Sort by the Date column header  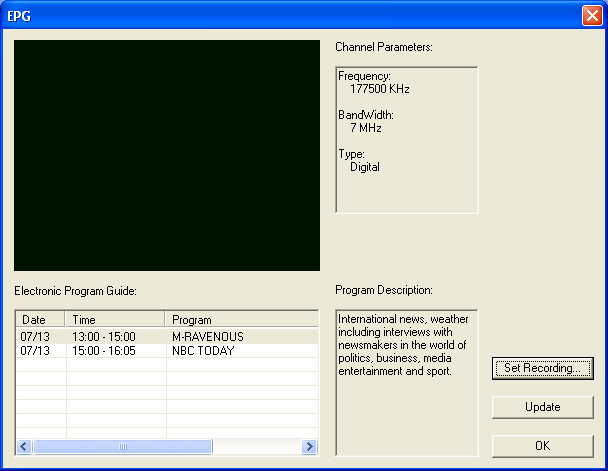pyautogui.click(x=40, y=319)
